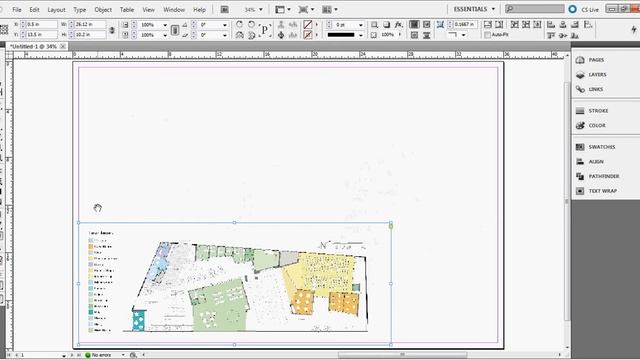Viewport: 640px width, 360px height.
Task: Click the Quick Apply lightning icon
Action: tap(634, 29)
